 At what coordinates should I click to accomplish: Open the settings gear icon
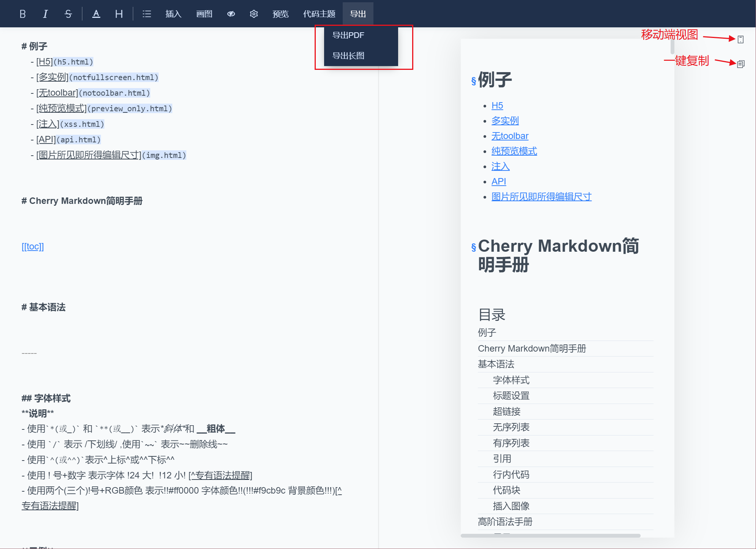click(254, 14)
